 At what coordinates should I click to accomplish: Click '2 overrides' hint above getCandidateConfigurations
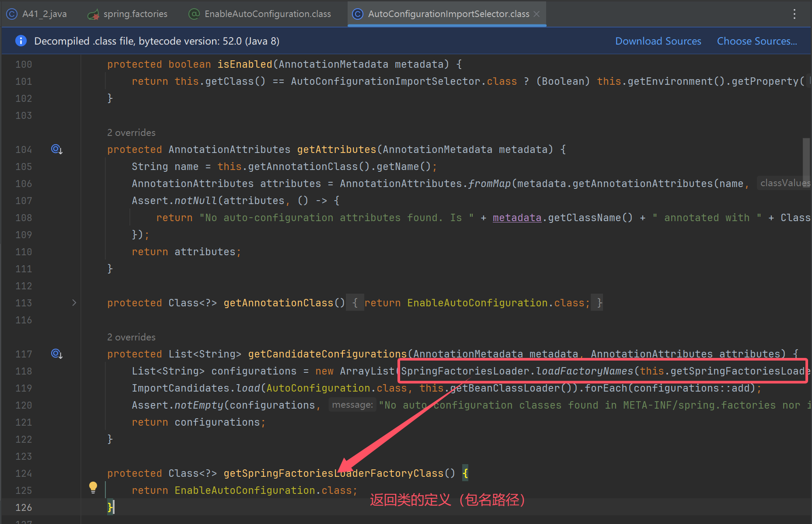click(x=131, y=337)
